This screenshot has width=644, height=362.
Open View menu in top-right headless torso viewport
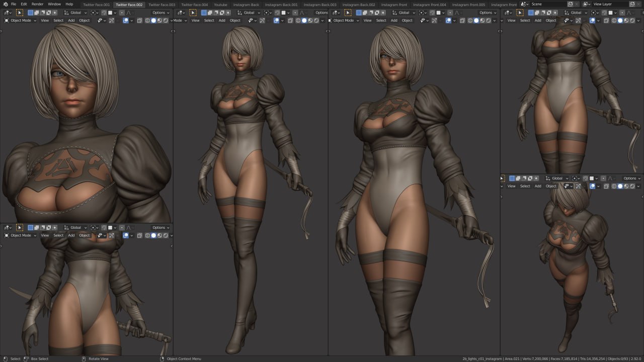pos(511,21)
